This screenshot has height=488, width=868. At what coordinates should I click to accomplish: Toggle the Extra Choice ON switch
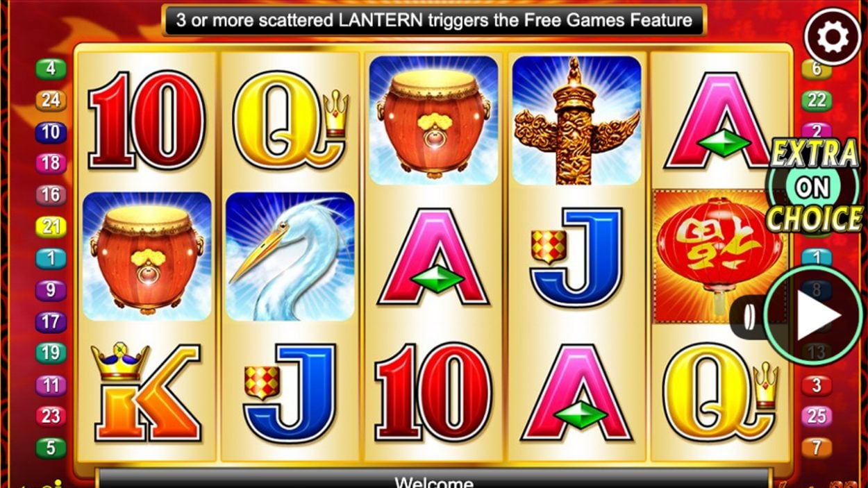point(813,186)
